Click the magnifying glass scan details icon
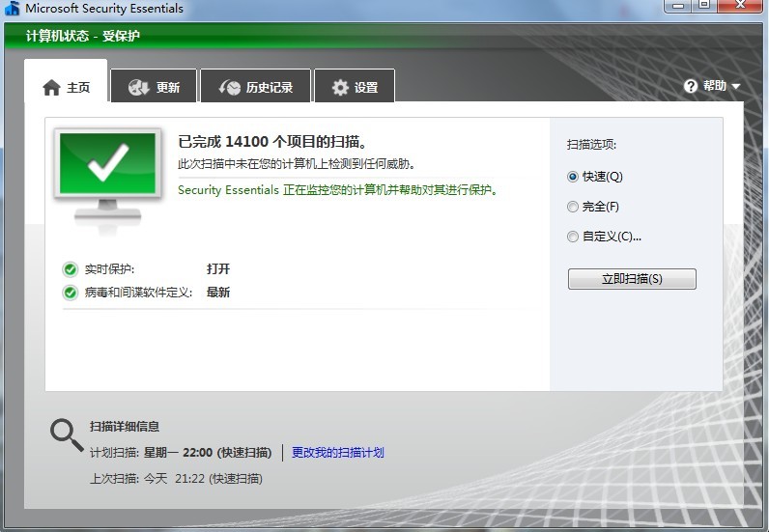Image resolution: width=769 pixels, height=532 pixels. click(x=67, y=434)
